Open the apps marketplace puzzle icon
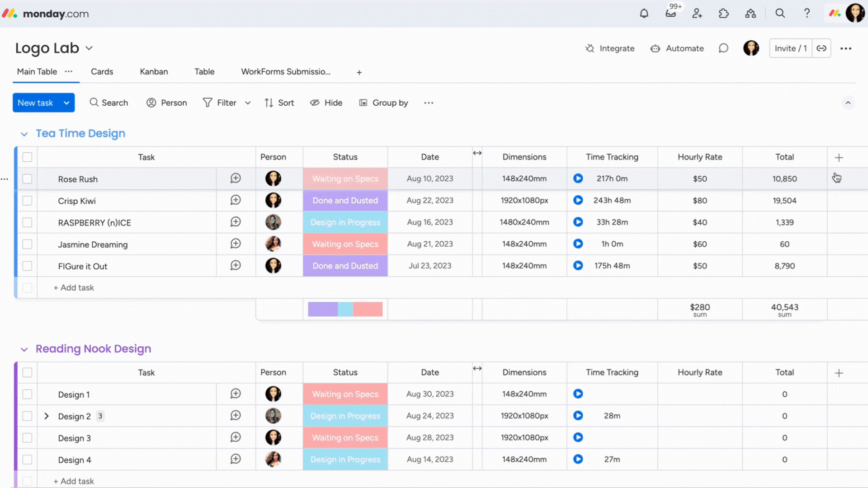The width and height of the screenshot is (868, 488). pyautogui.click(x=724, y=14)
